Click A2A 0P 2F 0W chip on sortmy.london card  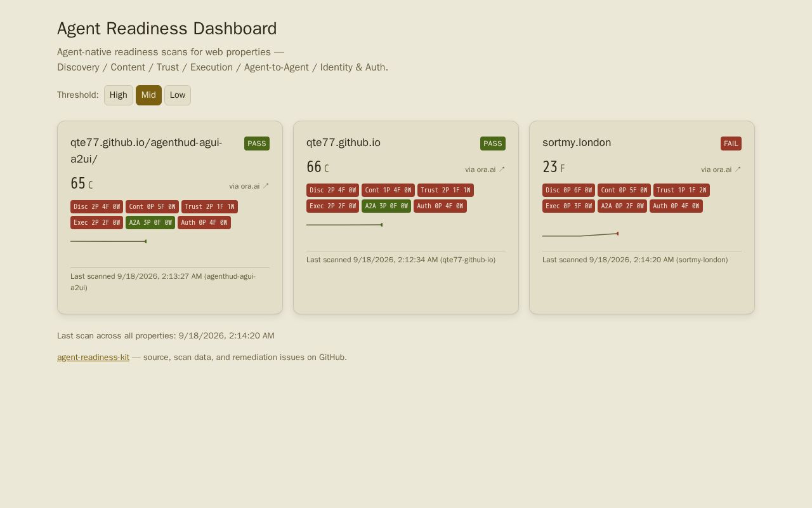pyautogui.click(x=622, y=206)
